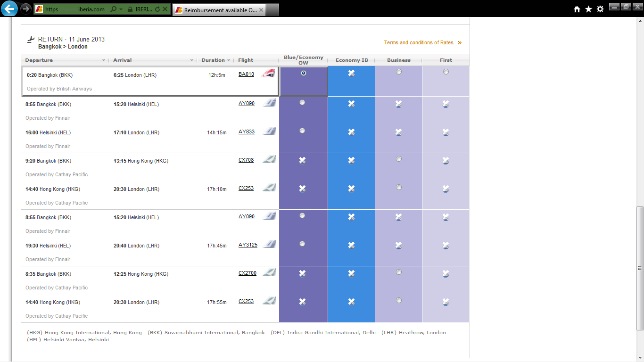Click the security lock icon in address bar
This screenshot has width=644, height=362.
point(130,9)
